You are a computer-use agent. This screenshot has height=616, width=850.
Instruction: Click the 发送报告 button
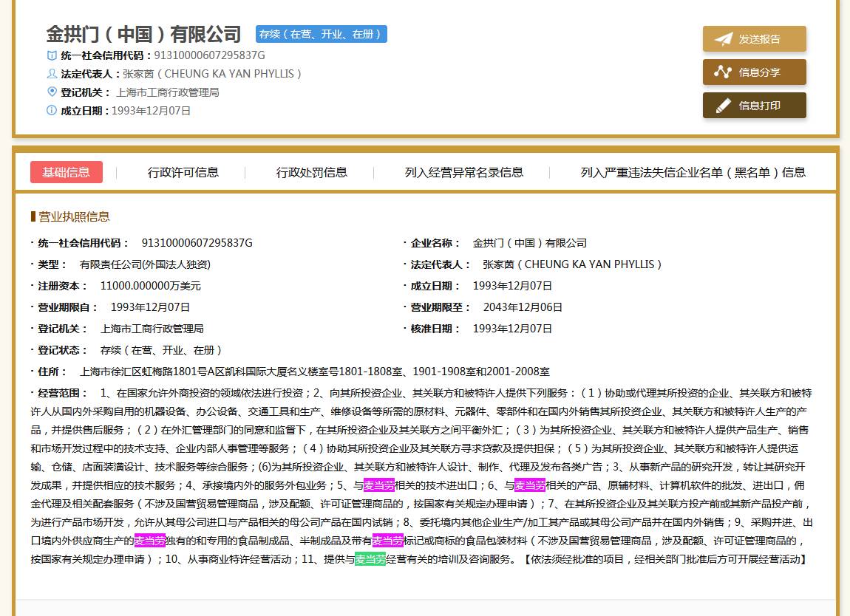click(754, 40)
